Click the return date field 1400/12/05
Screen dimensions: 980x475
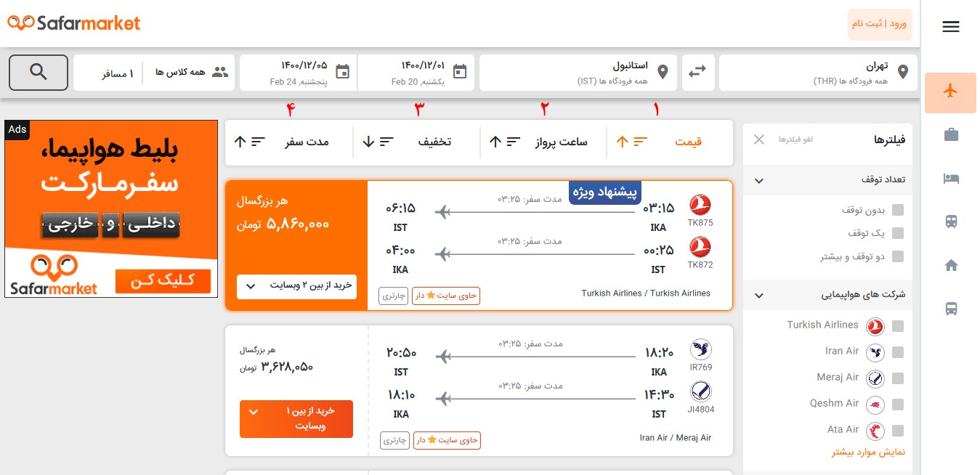point(299,73)
